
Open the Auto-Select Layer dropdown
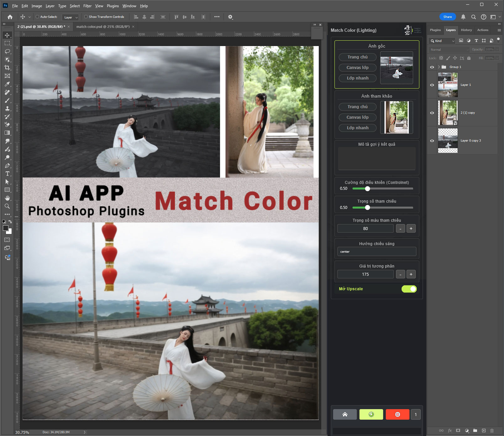point(71,17)
